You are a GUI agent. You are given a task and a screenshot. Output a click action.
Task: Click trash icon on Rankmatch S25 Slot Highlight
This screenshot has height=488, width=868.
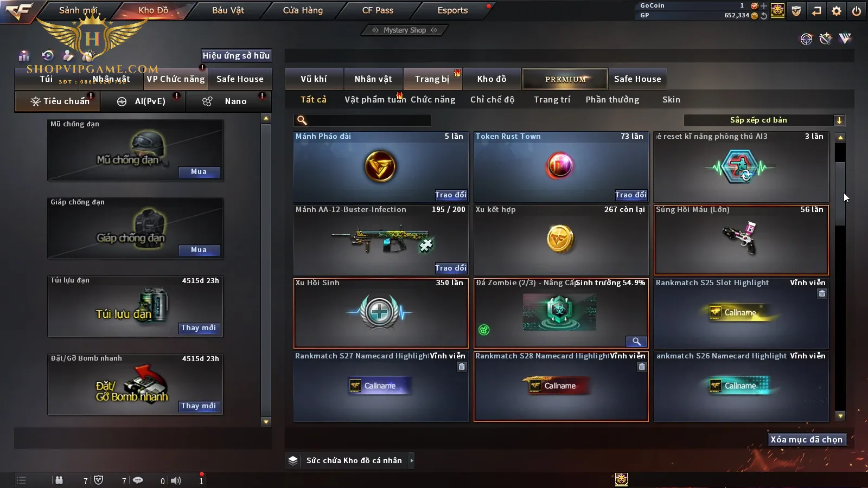pos(822,293)
